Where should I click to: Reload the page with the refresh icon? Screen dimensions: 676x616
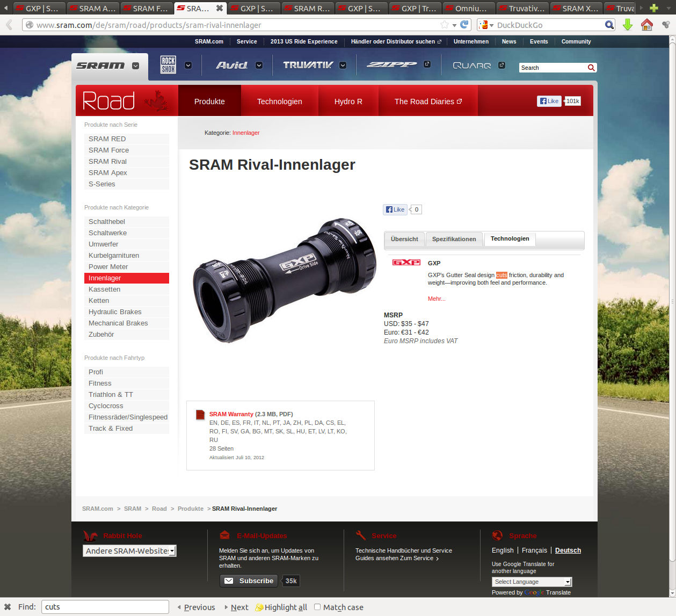464,25
